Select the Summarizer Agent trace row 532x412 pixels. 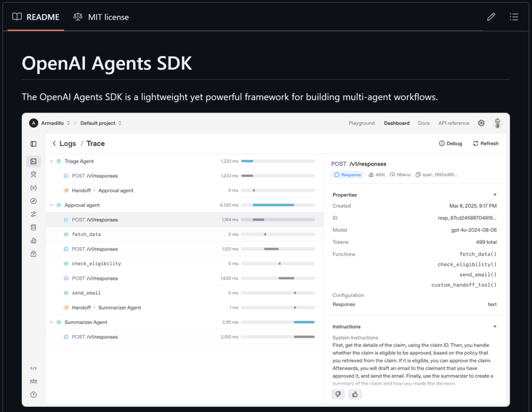coord(184,322)
